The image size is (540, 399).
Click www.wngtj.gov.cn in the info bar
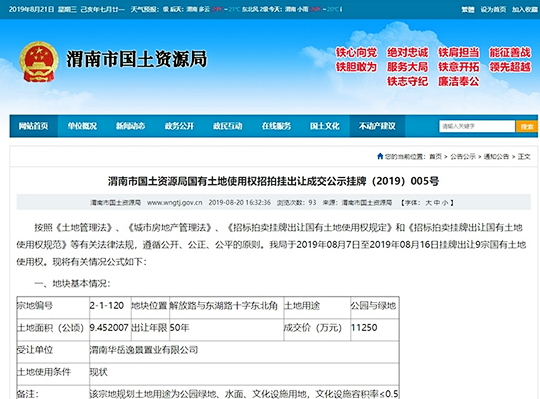pyautogui.click(x=175, y=202)
